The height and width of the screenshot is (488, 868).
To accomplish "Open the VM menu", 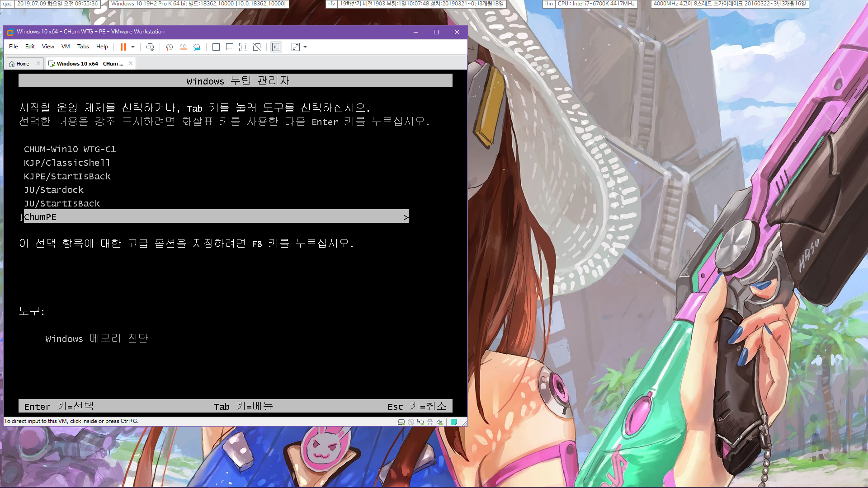I will 66,47.
